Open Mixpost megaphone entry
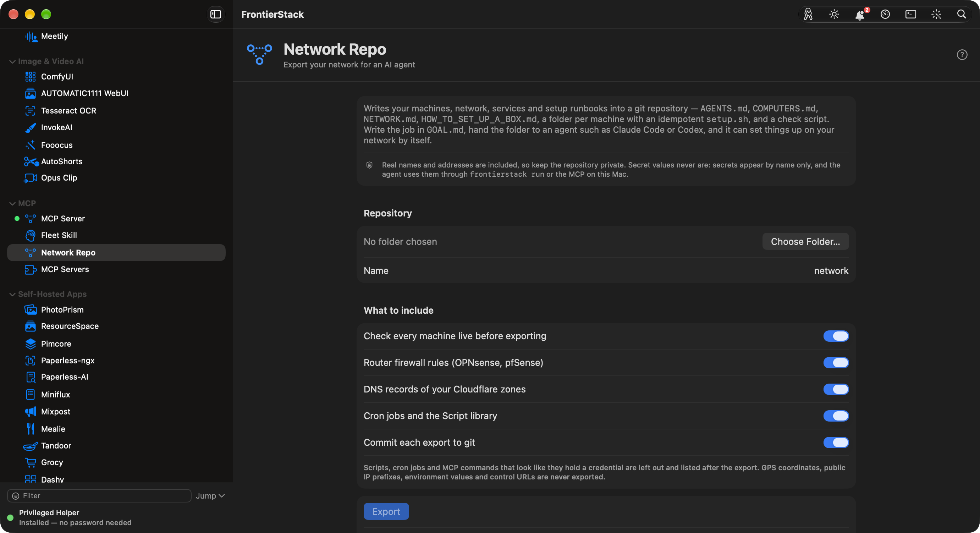The image size is (980, 533). (116, 412)
